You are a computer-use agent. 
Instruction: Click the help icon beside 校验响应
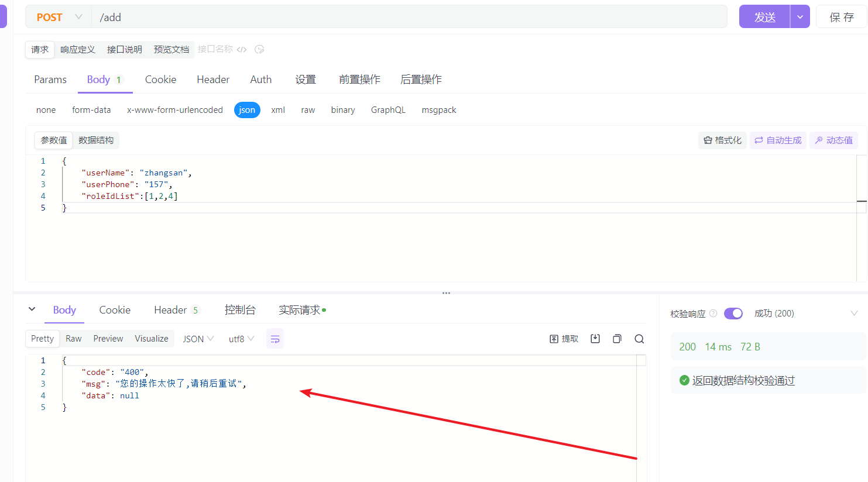tap(713, 314)
